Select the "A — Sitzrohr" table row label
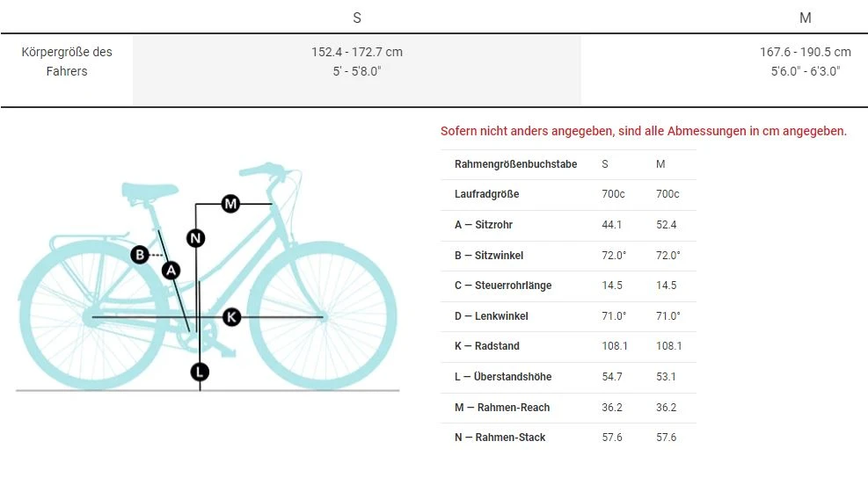The image size is (868, 492). click(x=484, y=225)
